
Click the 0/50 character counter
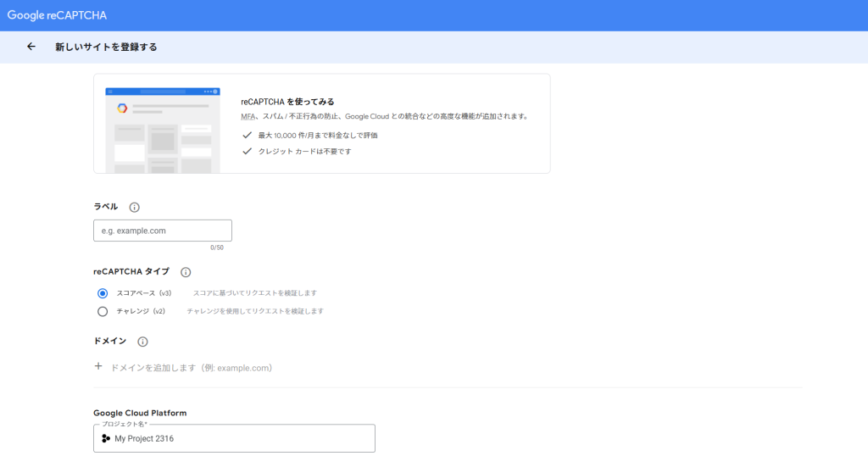[x=217, y=248]
